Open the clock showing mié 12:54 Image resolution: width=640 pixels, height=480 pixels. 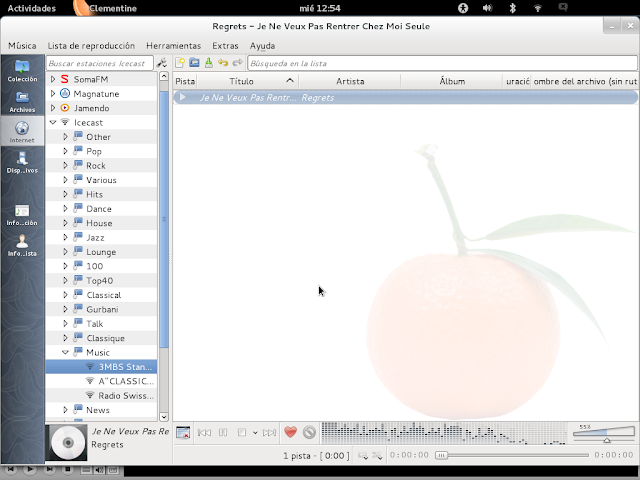pos(320,8)
